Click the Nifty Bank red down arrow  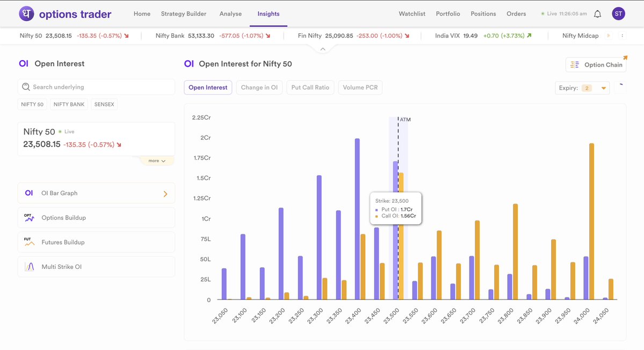tap(268, 36)
